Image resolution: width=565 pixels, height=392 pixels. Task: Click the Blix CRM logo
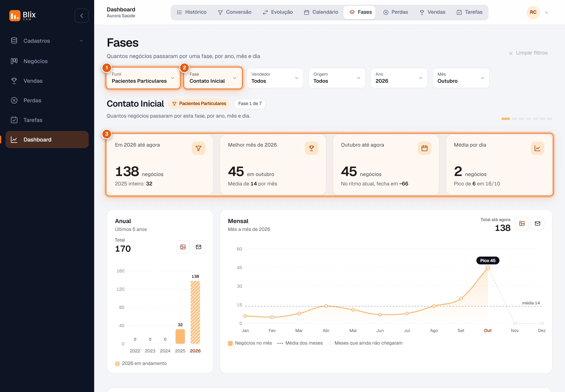click(22, 15)
